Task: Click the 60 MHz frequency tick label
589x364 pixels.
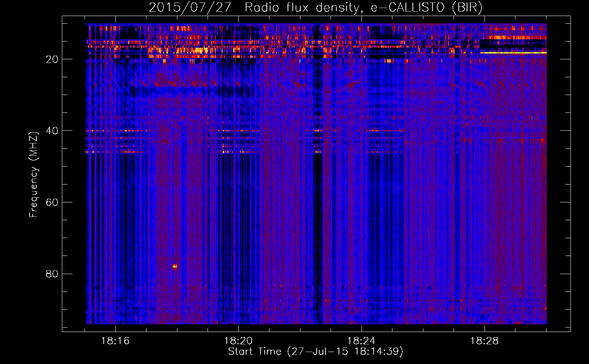Action: click(52, 202)
